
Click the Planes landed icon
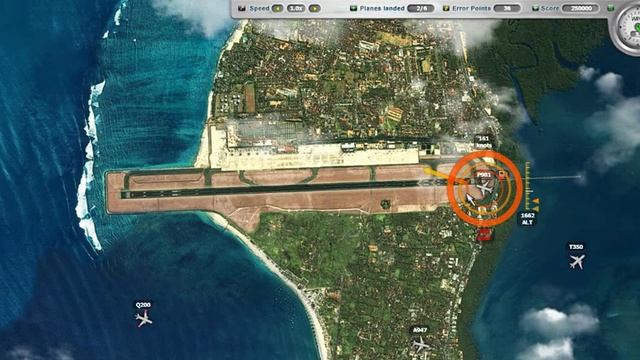(x=353, y=8)
